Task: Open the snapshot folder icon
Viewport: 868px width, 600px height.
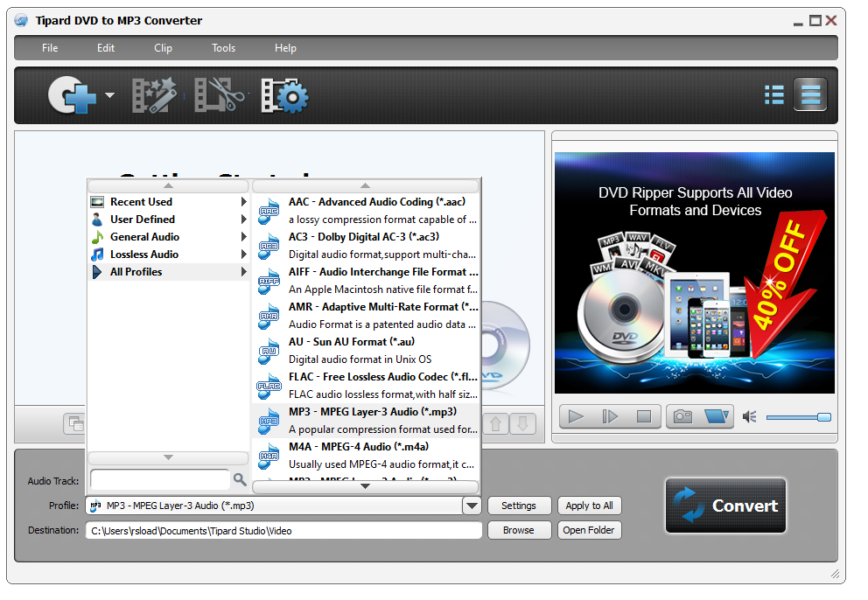Action: [x=717, y=417]
